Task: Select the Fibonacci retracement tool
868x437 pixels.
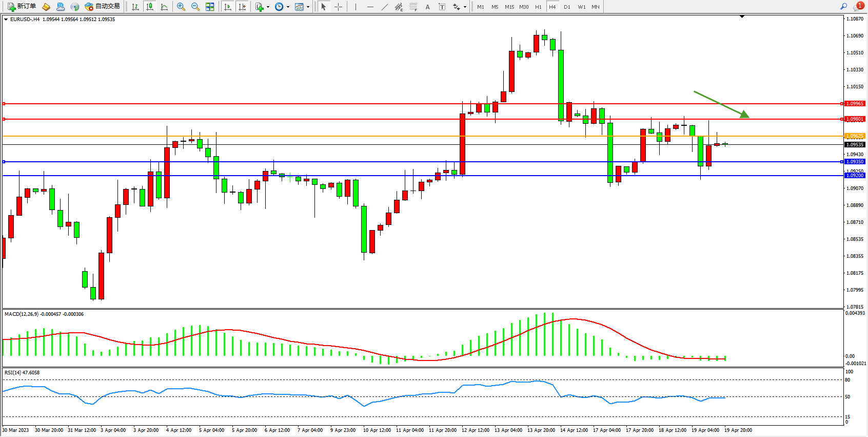Action: tap(413, 7)
